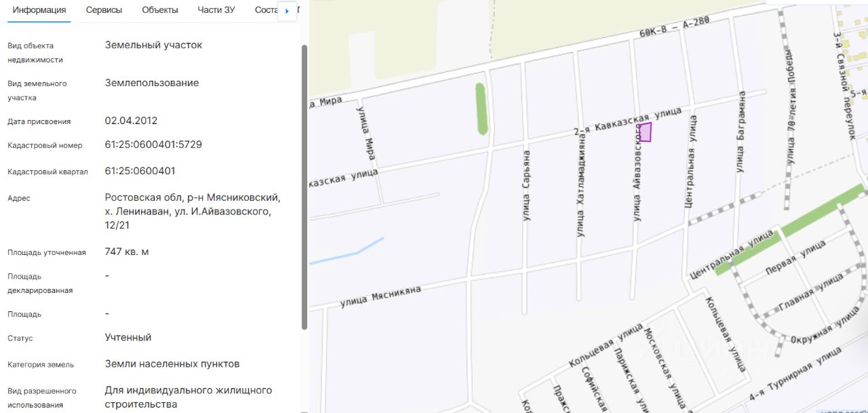
Task: Click улица Айвазовского label on the map
Action: (x=638, y=172)
